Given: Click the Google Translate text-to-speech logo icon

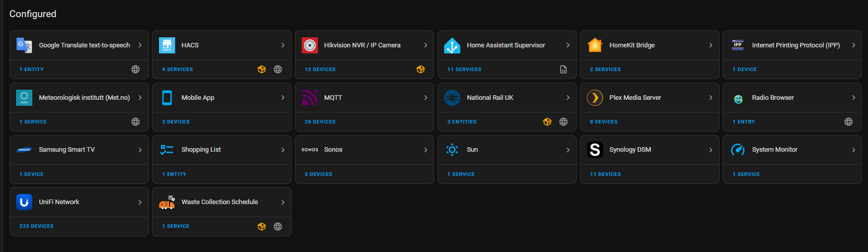Looking at the screenshot, I should (x=24, y=45).
